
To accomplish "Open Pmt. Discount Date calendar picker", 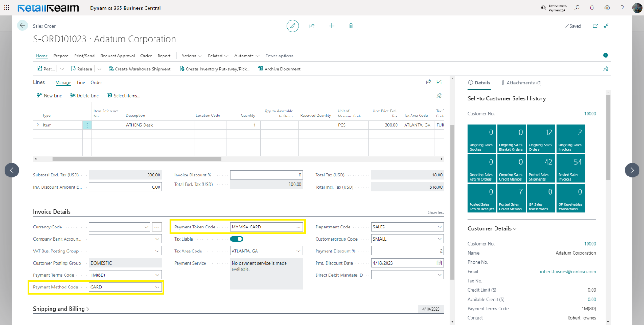I will [439, 263].
